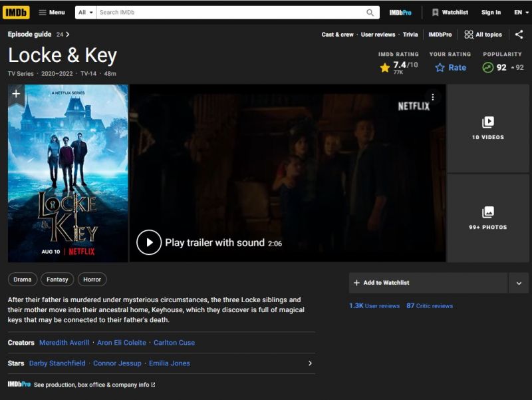Open star Emilia Jones's page

(170, 363)
